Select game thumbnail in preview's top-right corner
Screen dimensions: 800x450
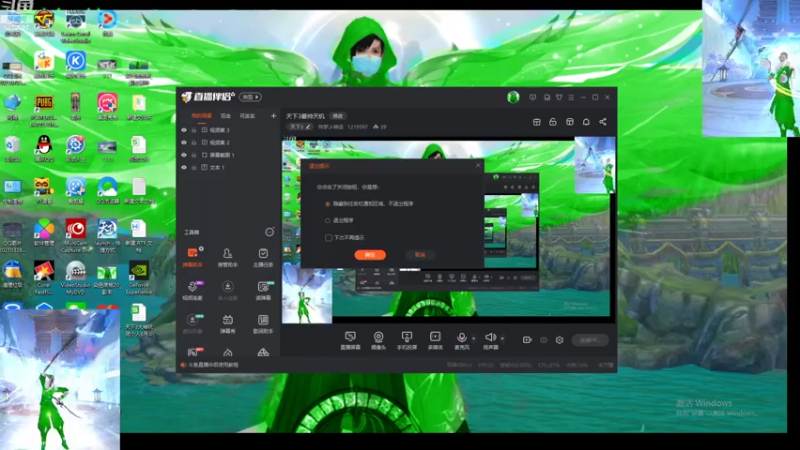[x=594, y=165]
